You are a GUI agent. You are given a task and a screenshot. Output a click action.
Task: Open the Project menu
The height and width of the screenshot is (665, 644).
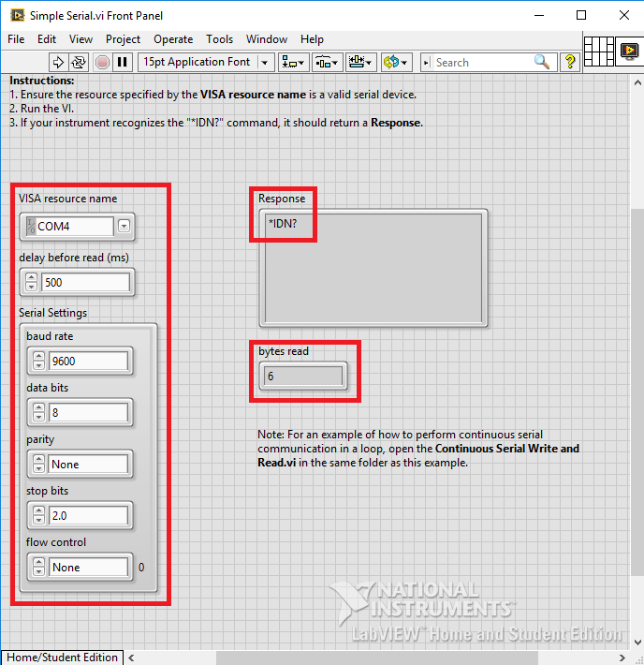(x=123, y=39)
